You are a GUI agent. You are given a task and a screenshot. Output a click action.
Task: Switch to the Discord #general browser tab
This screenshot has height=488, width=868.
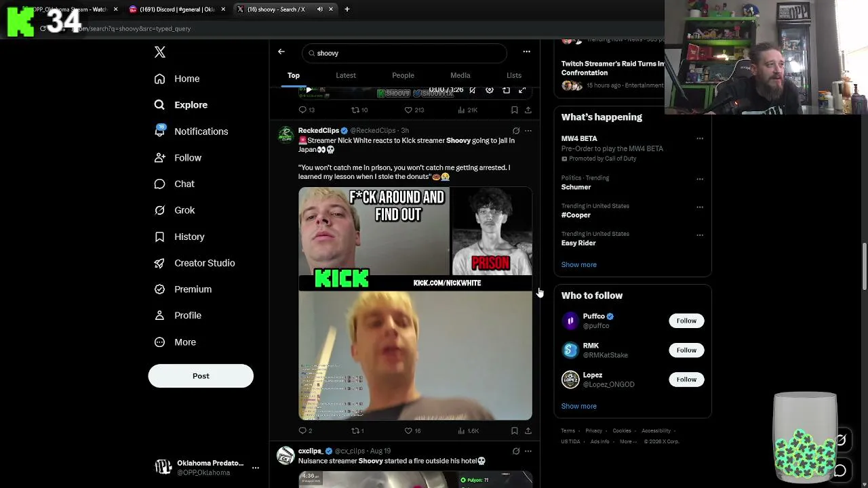click(177, 9)
